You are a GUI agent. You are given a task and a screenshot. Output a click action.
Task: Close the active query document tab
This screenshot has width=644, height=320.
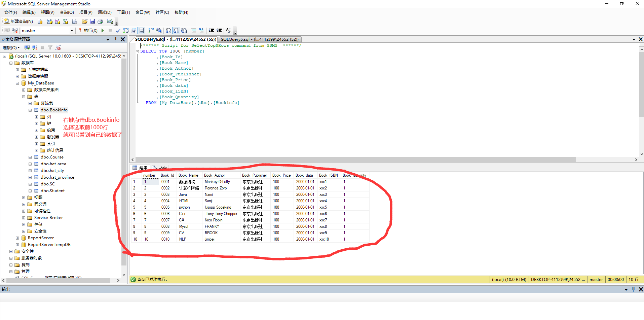point(641,39)
